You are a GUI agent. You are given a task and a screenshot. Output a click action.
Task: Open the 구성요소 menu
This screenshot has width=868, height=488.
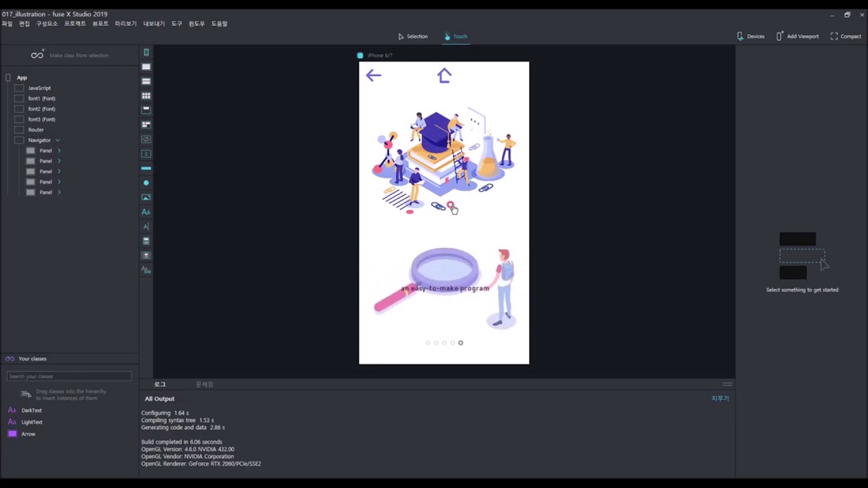coord(47,24)
